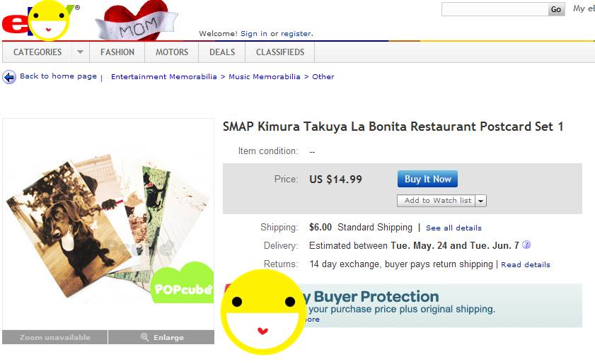Expand the Categories dropdown arrow
Image resolution: width=595 pixels, height=364 pixels.
click(80, 52)
